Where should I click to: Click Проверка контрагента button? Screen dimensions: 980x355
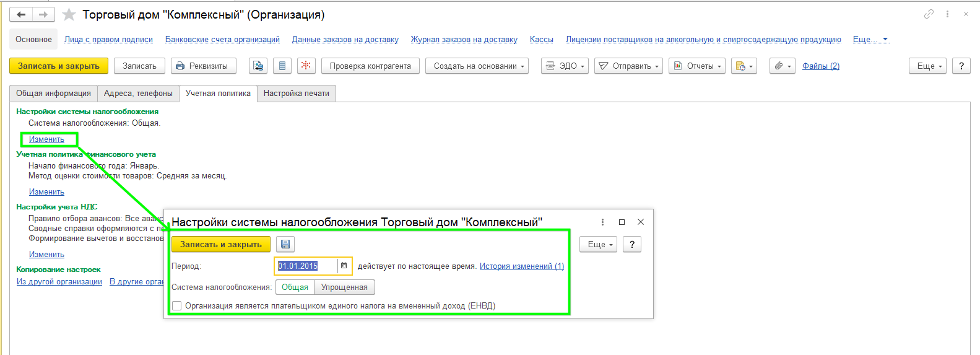(370, 66)
